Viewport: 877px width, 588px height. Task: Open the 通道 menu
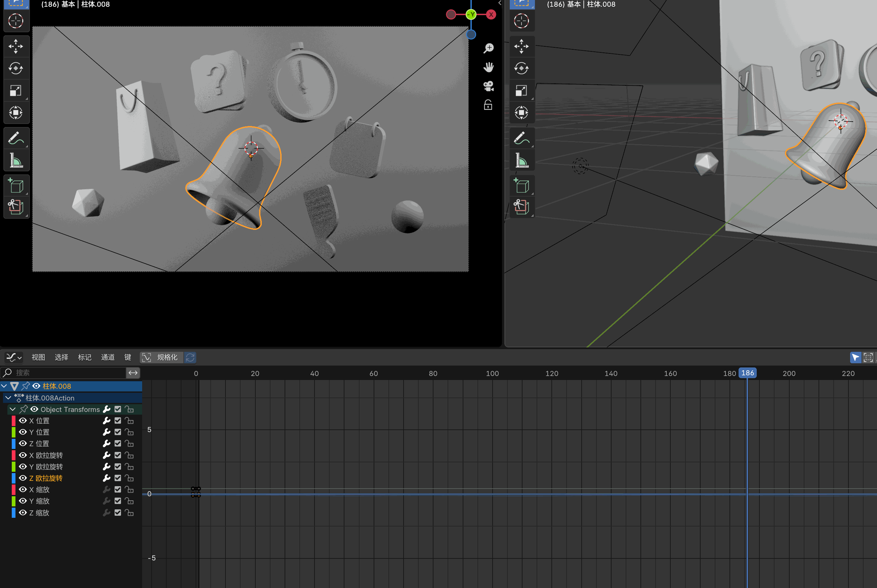pyautogui.click(x=108, y=358)
